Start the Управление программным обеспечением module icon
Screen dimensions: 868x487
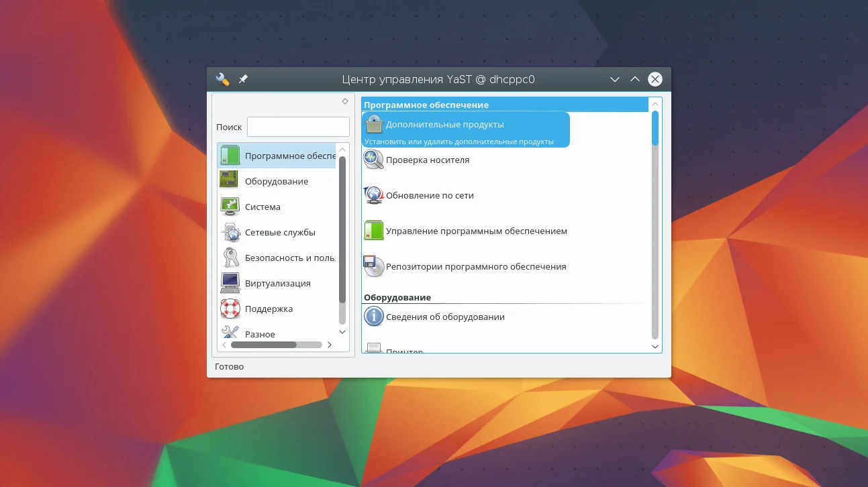[x=374, y=231]
